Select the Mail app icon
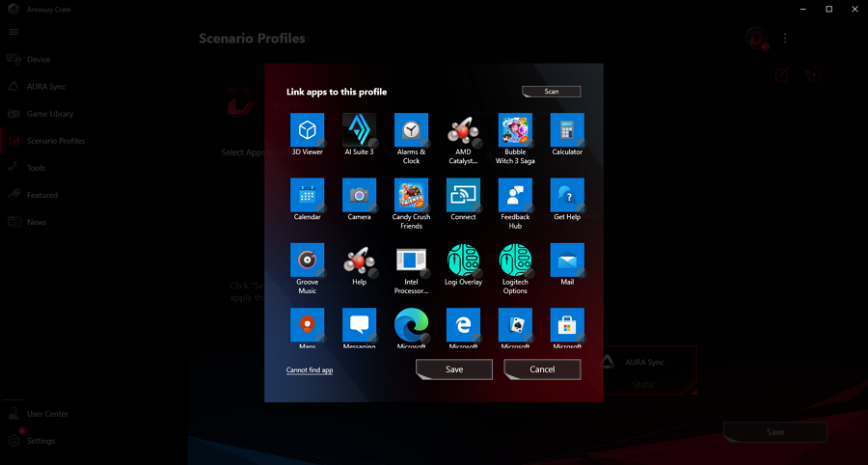The image size is (868, 465). click(x=567, y=260)
